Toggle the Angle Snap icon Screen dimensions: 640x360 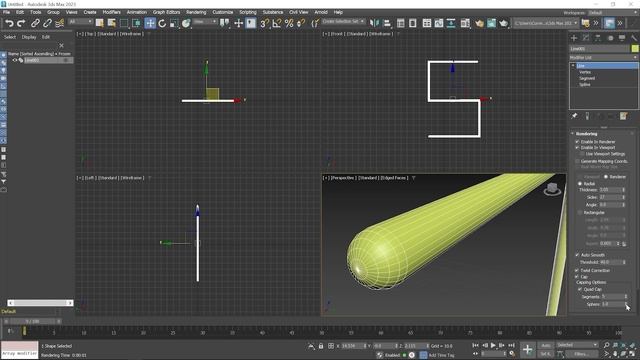point(277,23)
